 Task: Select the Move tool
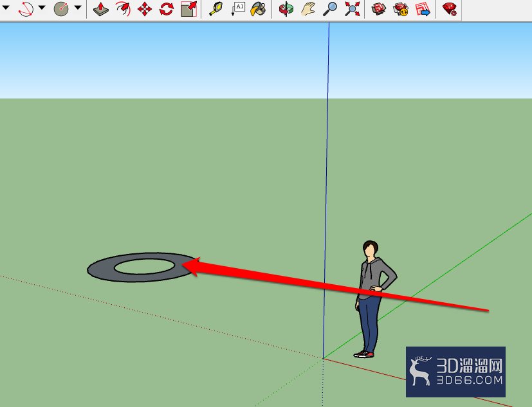[145, 9]
